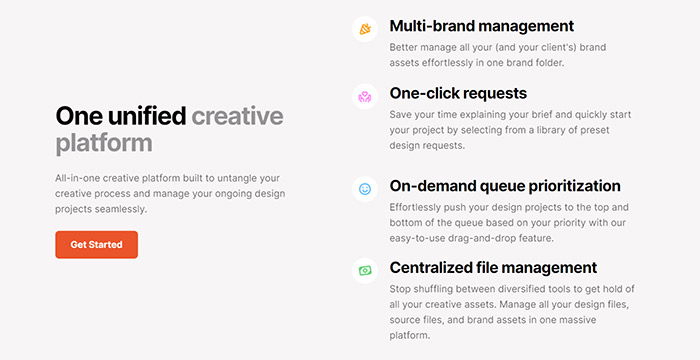Click the 'All-in-one creative platform' intro paragraph
Screen dimensions: 700x360
click(170, 193)
